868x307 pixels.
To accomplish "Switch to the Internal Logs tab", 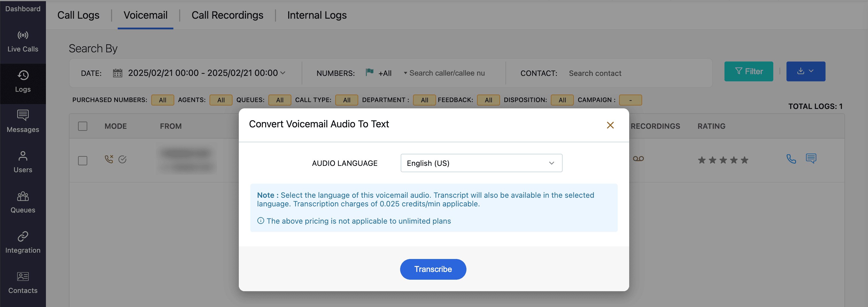I will (316, 15).
